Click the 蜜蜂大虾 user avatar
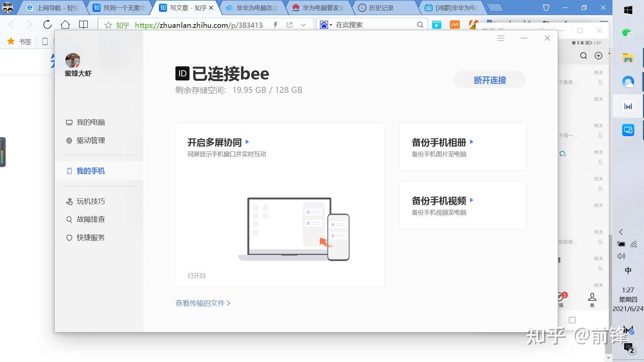The height and width of the screenshot is (362, 644). (73, 60)
